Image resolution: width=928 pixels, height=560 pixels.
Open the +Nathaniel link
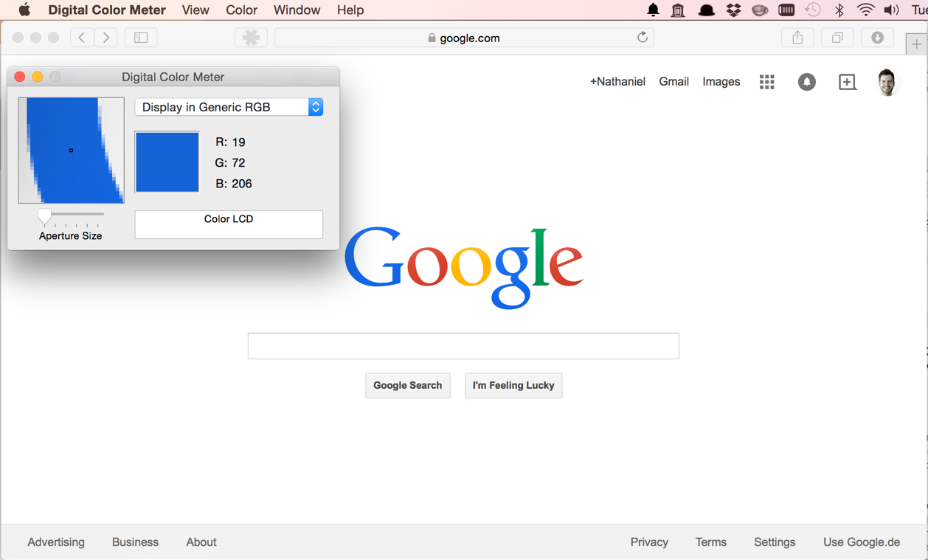click(x=617, y=82)
